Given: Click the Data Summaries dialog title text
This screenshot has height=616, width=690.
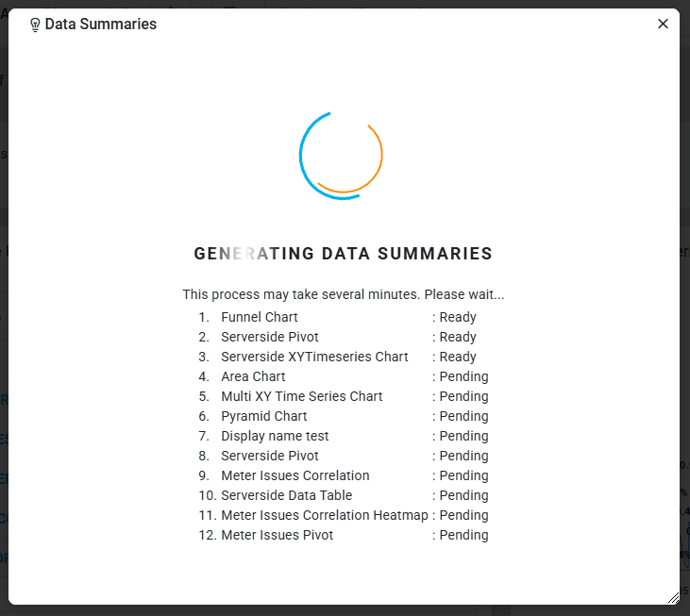Looking at the screenshot, I should point(101,25).
